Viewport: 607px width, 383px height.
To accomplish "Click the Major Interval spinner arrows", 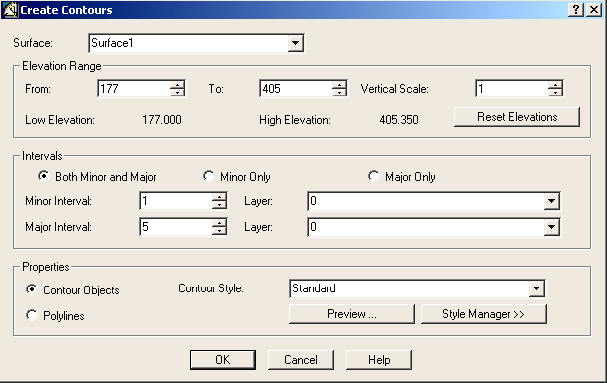I will click(219, 227).
